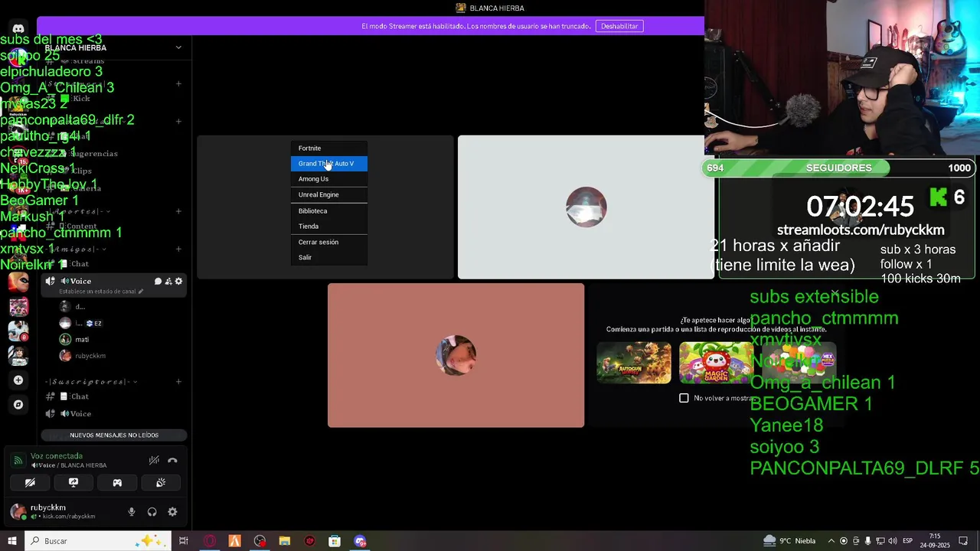
Task: Open Voice channel settings gear
Action: [x=178, y=281]
